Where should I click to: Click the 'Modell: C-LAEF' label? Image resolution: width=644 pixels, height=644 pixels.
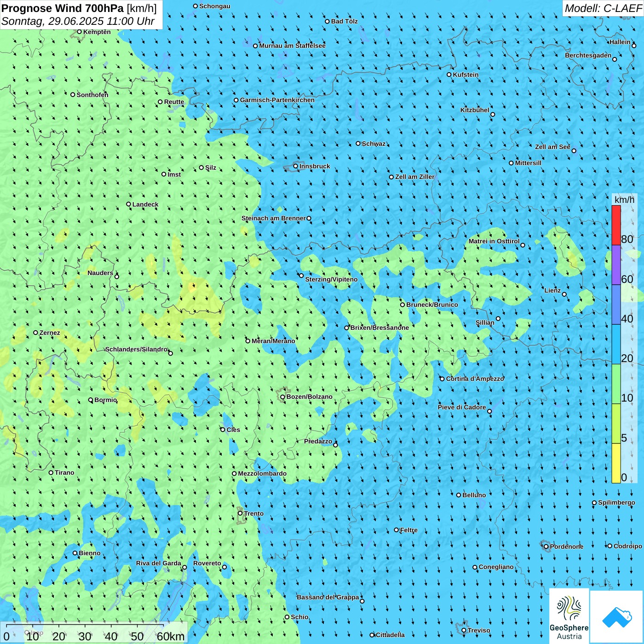coord(603,8)
